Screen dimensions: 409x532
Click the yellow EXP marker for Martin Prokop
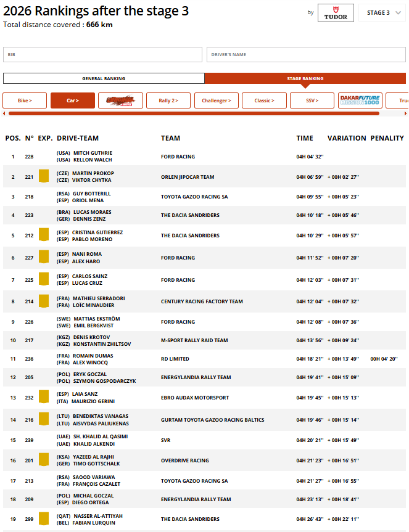point(44,176)
